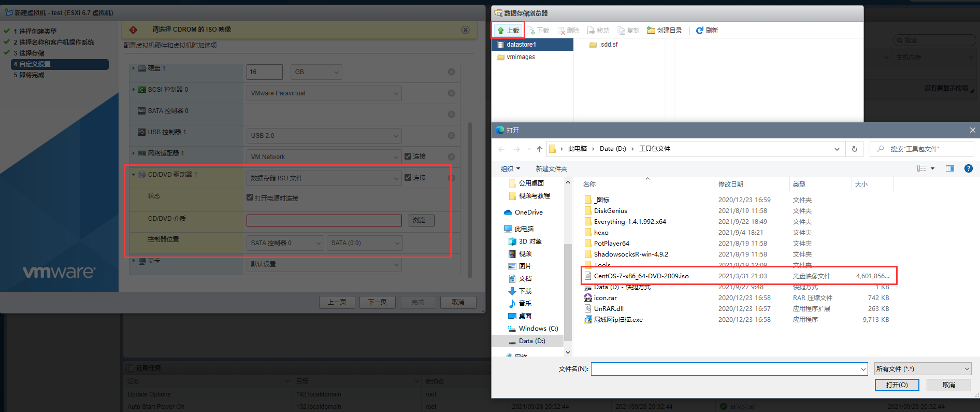This screenshot has width=980, height=412.
Task: Click the delete (删除) toolbar icon
Action: tap(568, 31)
